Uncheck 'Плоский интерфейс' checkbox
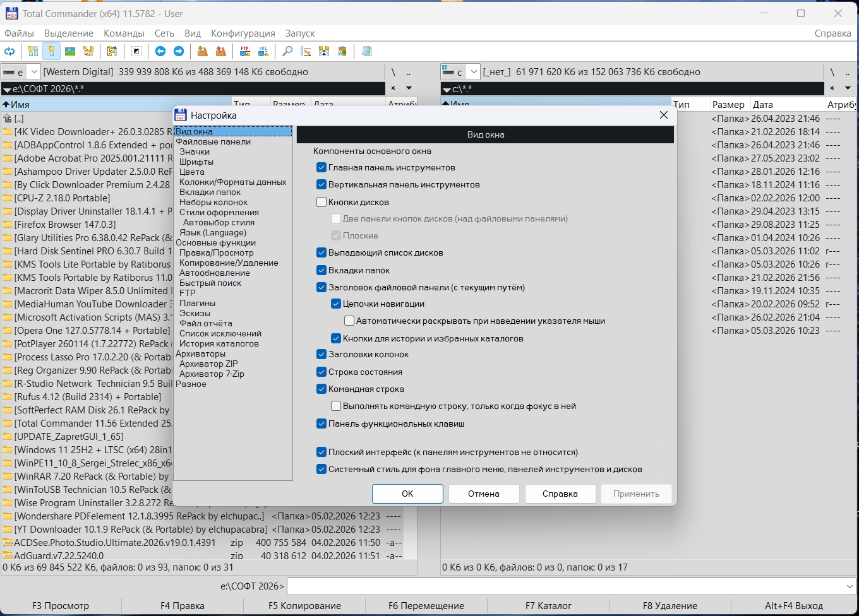 [x=321, y=453]
